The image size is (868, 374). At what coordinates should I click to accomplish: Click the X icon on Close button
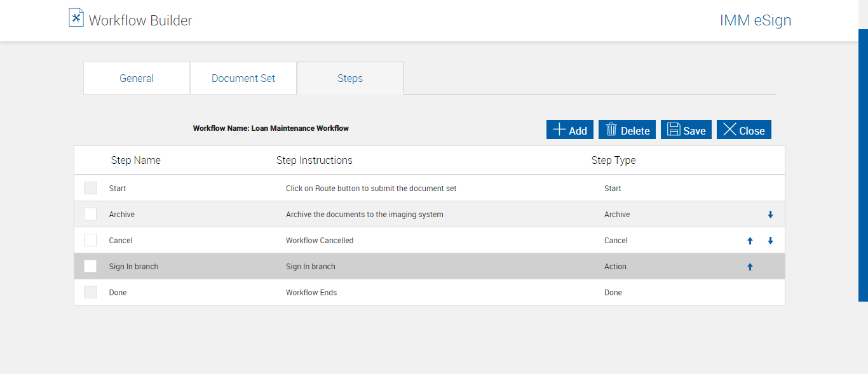729,130
